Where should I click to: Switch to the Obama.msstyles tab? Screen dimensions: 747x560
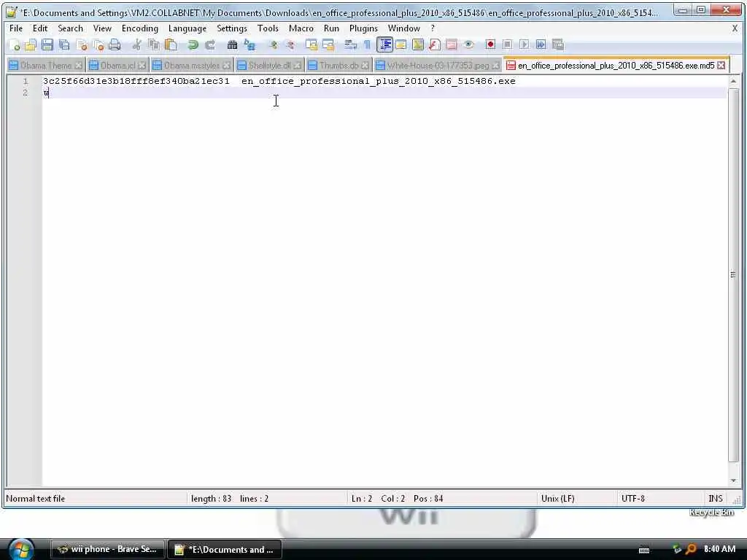tap(192, 65)
